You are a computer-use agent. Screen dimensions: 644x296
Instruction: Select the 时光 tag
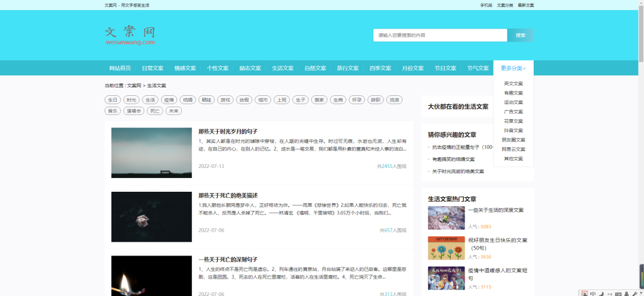point(131,99)
